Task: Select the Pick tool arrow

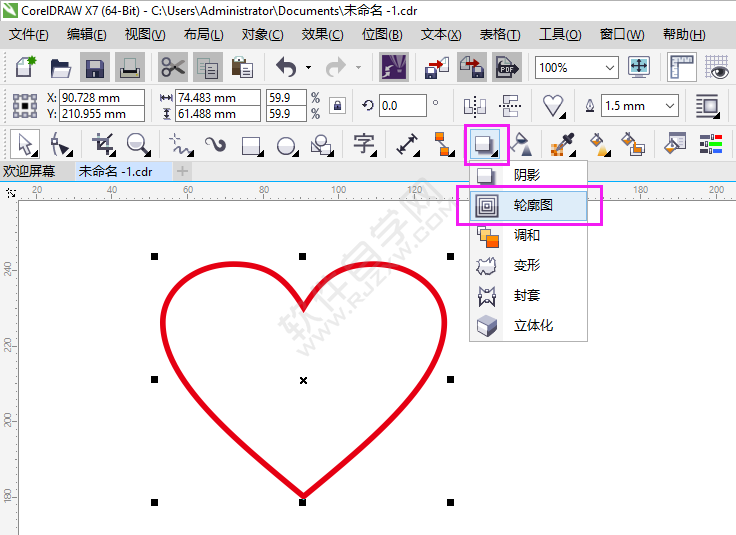Action: [25, 144]
